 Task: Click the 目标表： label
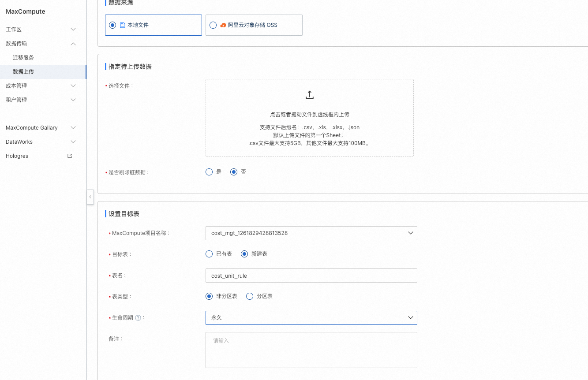122,254
